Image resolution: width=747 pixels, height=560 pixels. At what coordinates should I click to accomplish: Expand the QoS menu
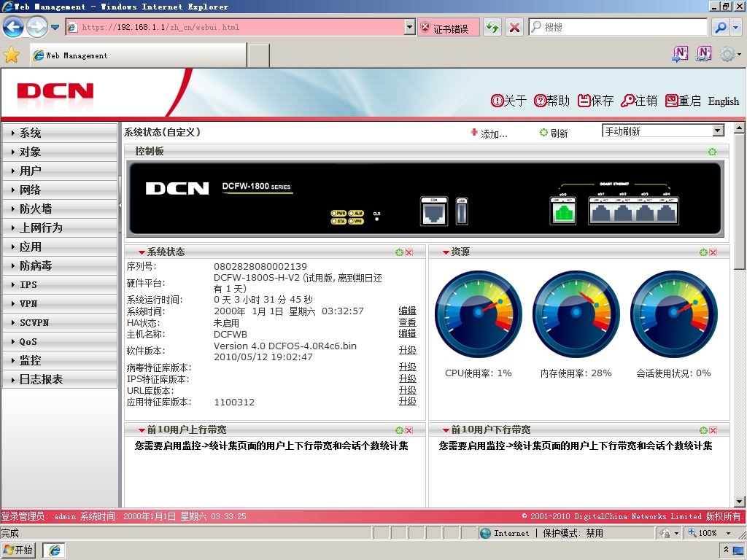click(60, 341)
